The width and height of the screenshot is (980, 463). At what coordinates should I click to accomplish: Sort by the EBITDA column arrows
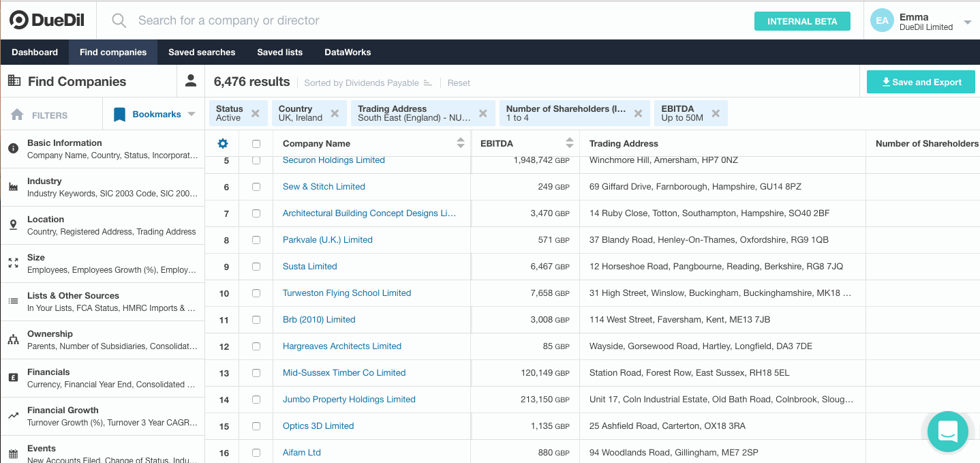569,143
